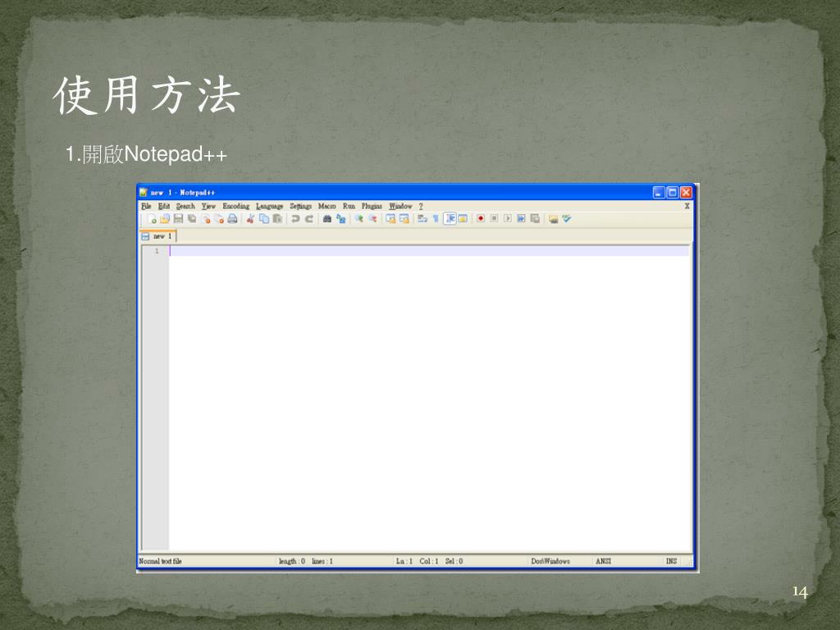The height and width of the screenshot is (630, 840).
Task: Click the Redo arrow icon
Action: [x=309, y=218]
